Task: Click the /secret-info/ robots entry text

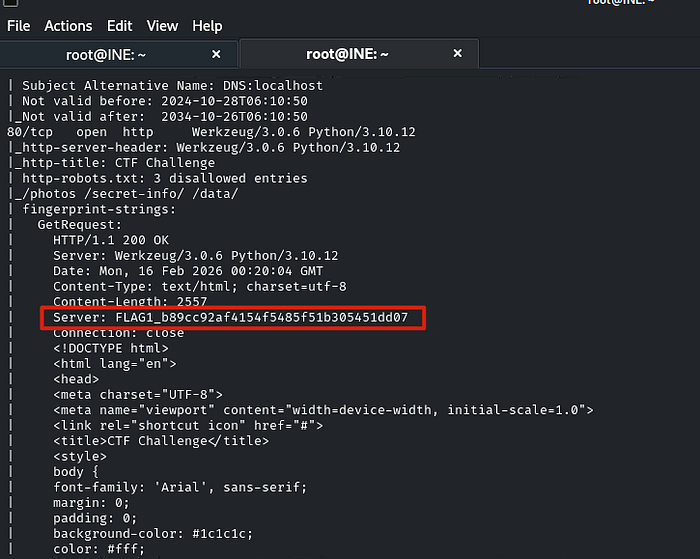Action: (134, 194)
